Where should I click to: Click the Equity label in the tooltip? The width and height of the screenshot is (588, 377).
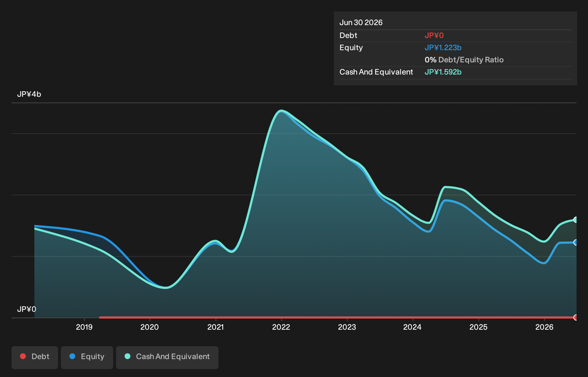(x=351, y=48)
